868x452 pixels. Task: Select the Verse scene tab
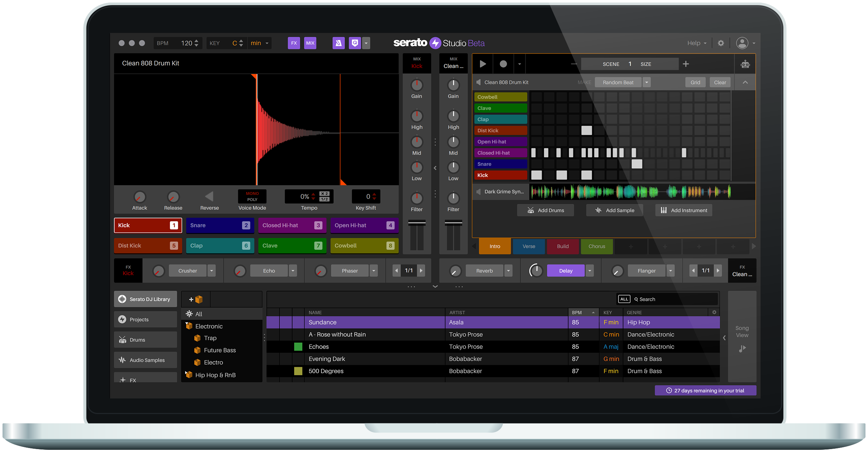tap(528, 246)
